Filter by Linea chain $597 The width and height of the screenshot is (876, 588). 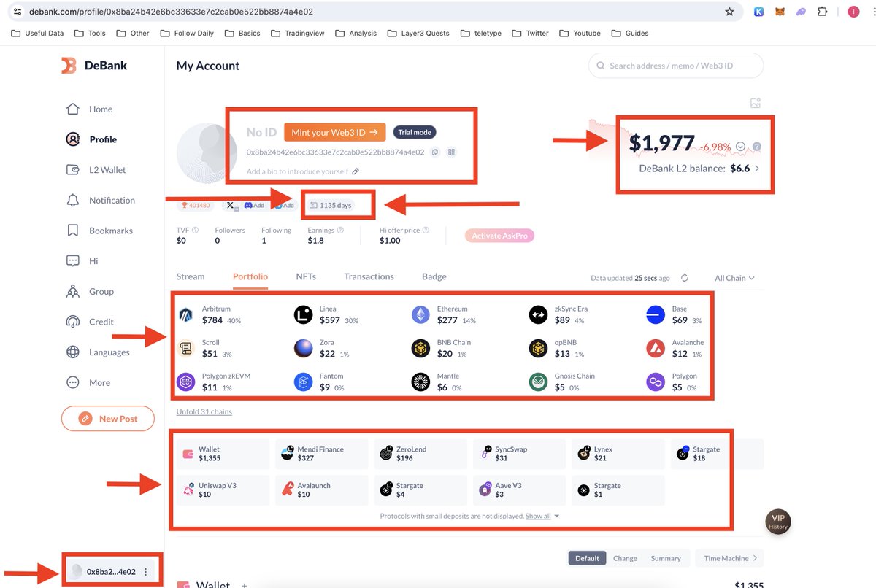(x=326, y=315)
